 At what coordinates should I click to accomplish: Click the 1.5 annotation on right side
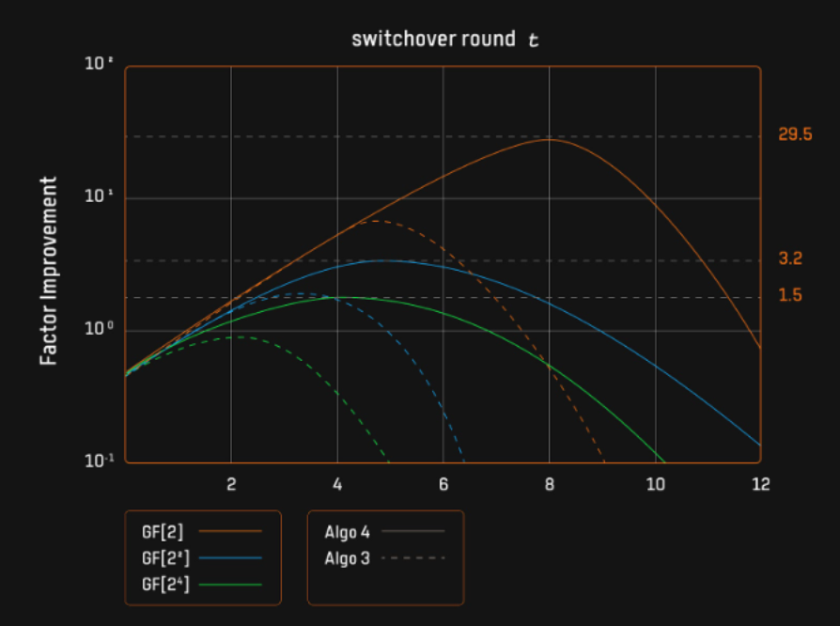(789, 295)
